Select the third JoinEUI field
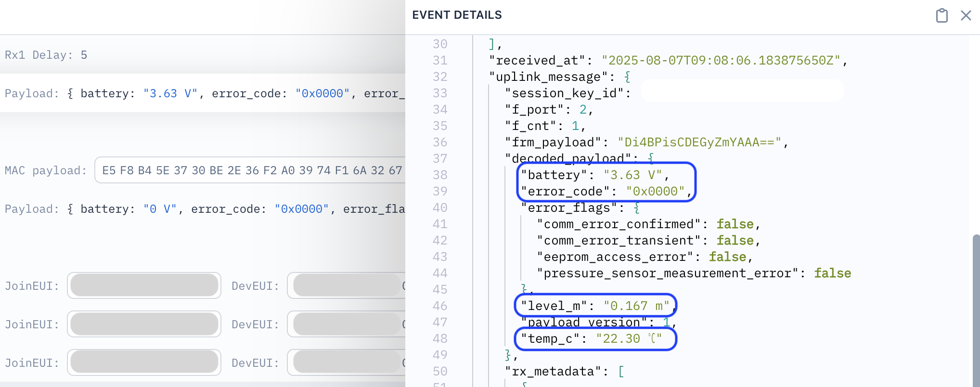 point(144,362)
